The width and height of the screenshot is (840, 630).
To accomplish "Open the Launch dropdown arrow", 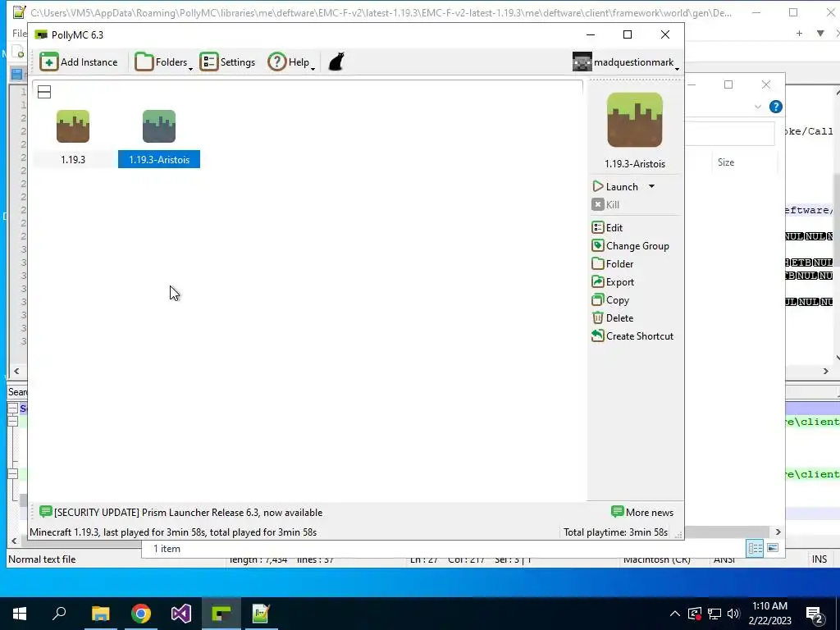I will (651, 186).
